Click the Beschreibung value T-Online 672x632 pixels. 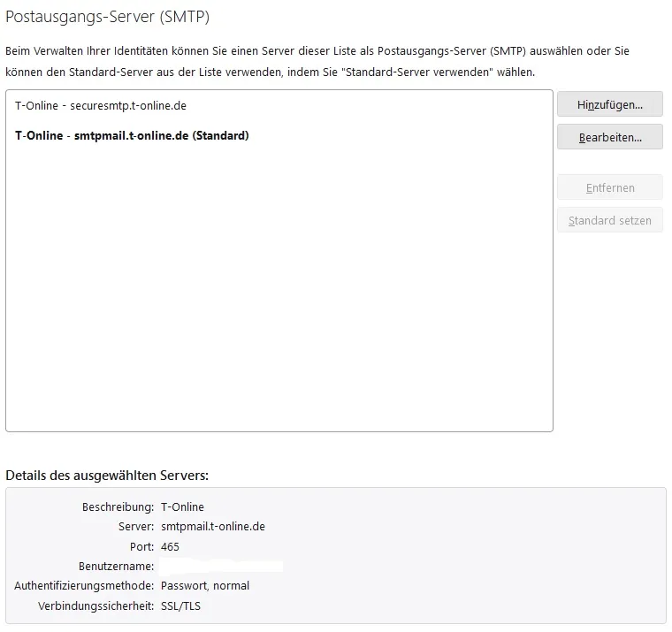(x=182, y=506)
